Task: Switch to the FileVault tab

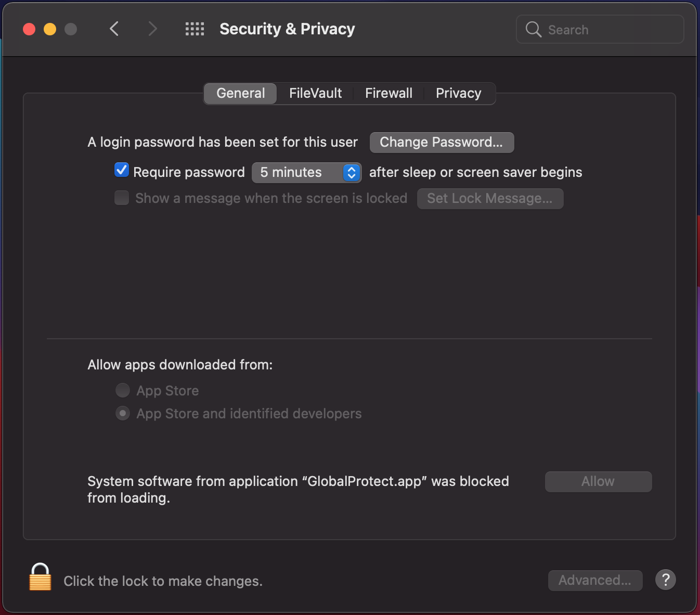Action: pyautogui.click(x=315, y=93)
